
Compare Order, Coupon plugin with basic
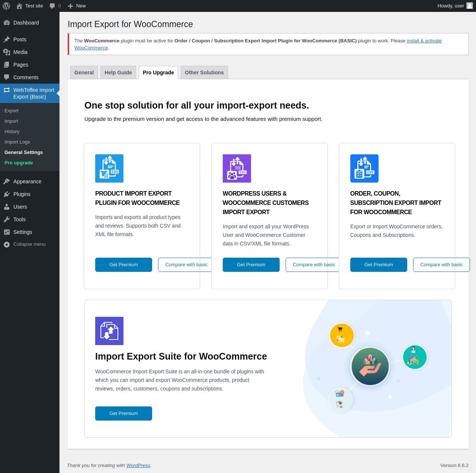coord(441,265)
